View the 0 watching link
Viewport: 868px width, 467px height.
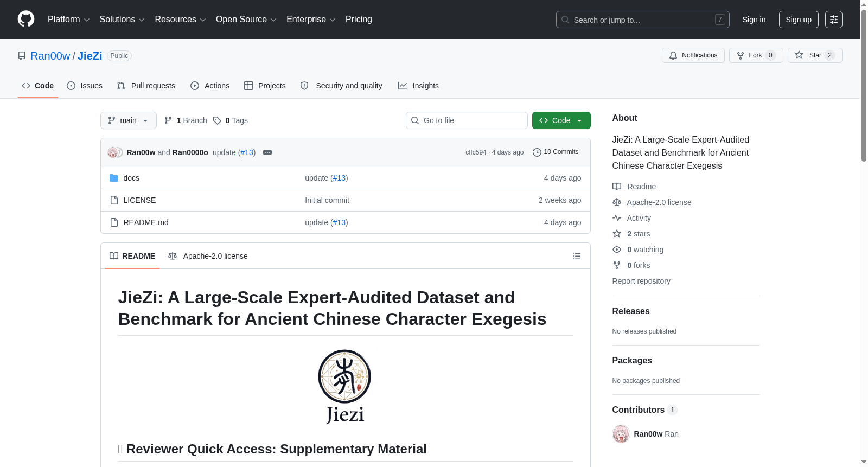click(638, 250)
